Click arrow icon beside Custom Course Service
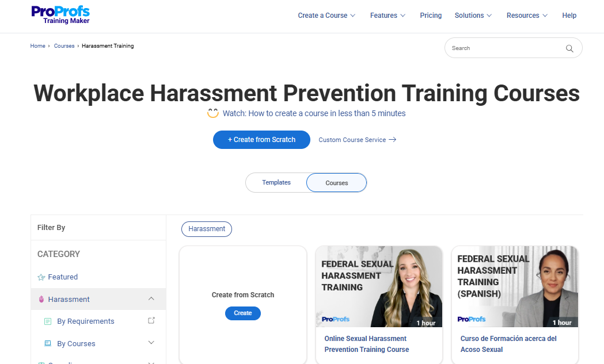 393,140
